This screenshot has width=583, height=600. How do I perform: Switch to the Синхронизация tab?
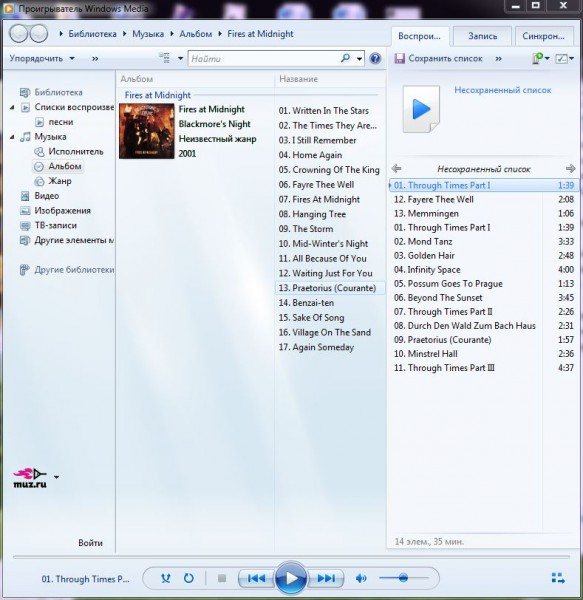[x=544, y=36]
